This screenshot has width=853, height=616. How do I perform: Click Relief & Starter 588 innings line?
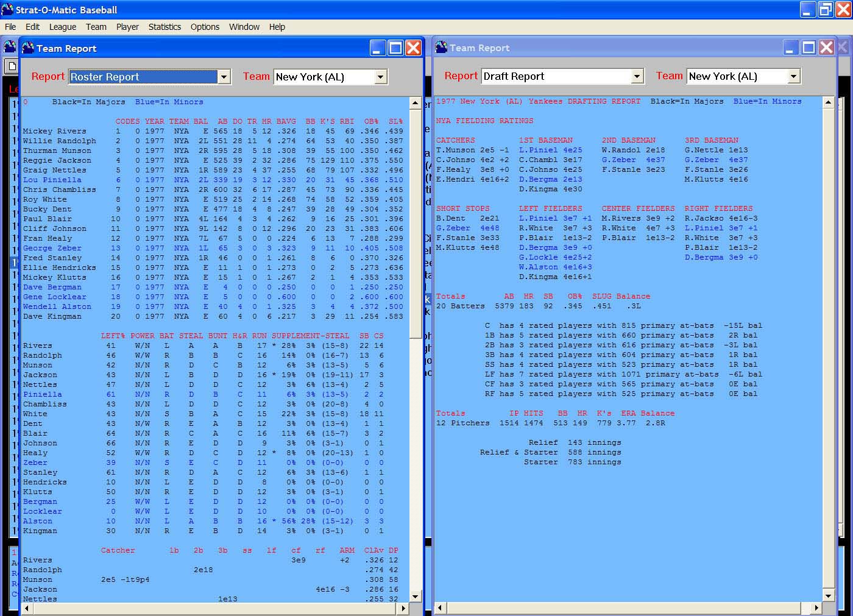[550, 452]
